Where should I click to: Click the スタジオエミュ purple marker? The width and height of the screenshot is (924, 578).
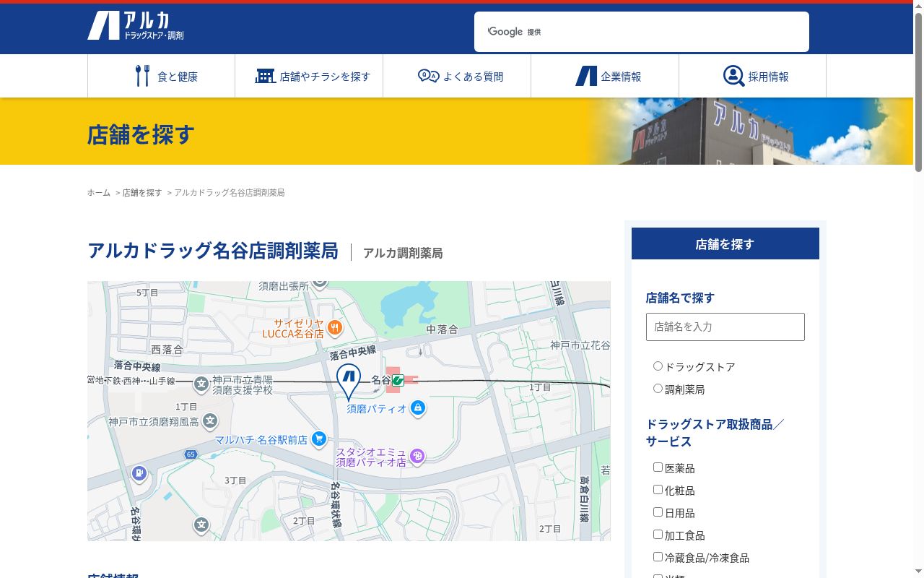point(417,456)
